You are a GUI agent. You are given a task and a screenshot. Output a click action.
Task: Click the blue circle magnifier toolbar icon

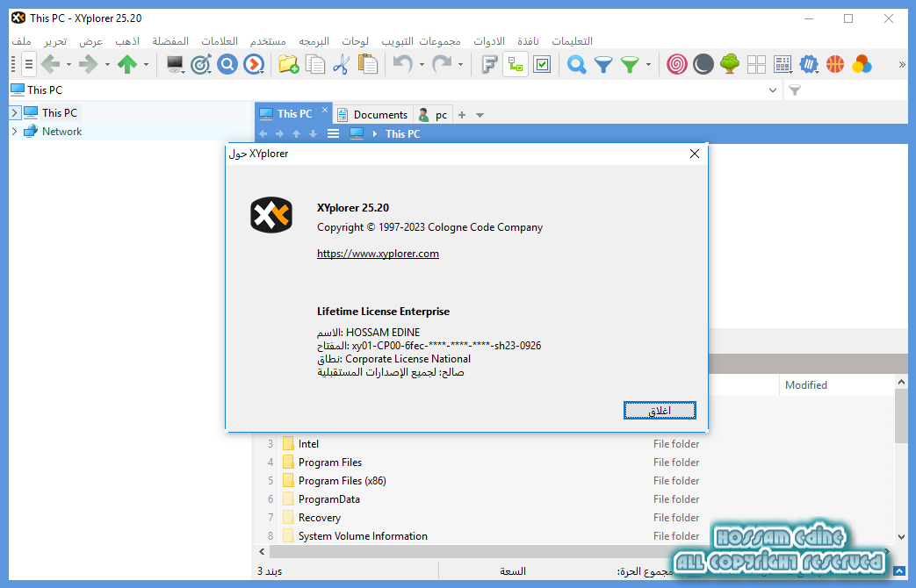click(x=227, y=64)
